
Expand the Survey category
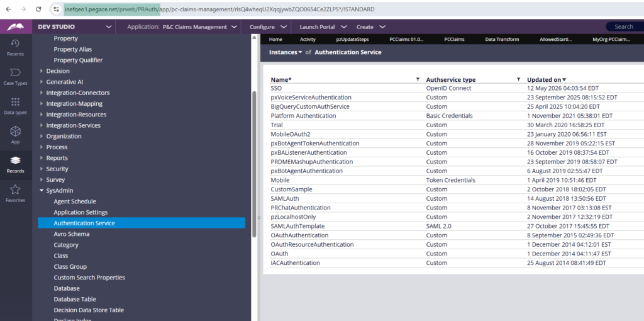(x=42, y=179)
